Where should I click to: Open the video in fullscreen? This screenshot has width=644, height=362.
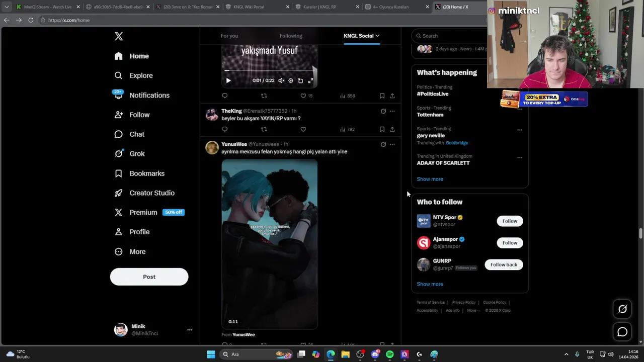310,80
